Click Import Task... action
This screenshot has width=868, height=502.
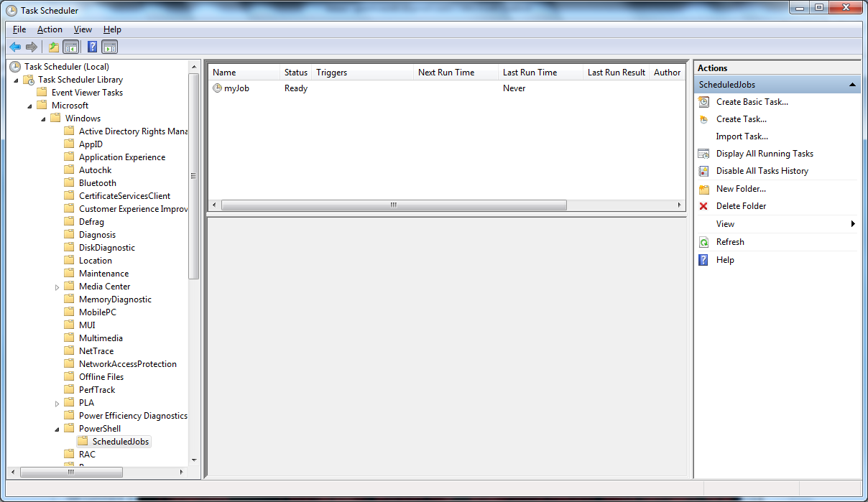pos(742,136)
